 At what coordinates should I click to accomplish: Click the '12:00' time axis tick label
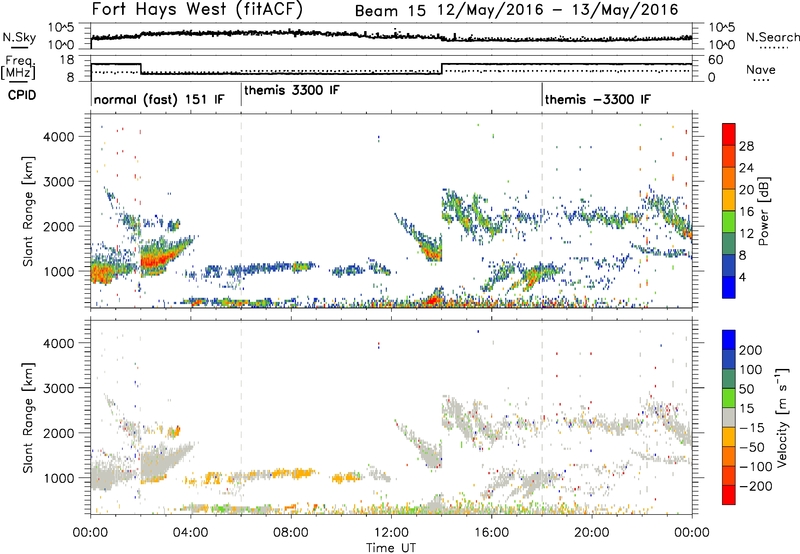click(x=391, y=533)
